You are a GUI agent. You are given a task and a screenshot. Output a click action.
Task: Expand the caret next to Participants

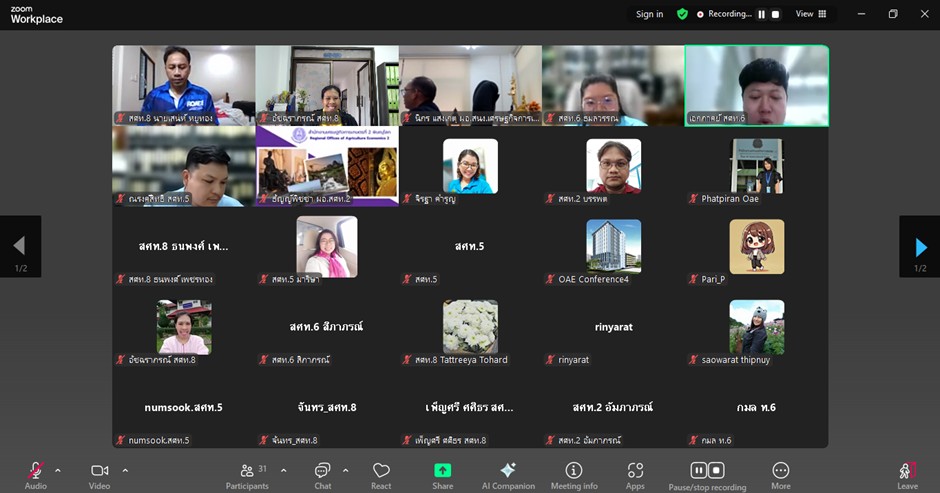[284, 470]
